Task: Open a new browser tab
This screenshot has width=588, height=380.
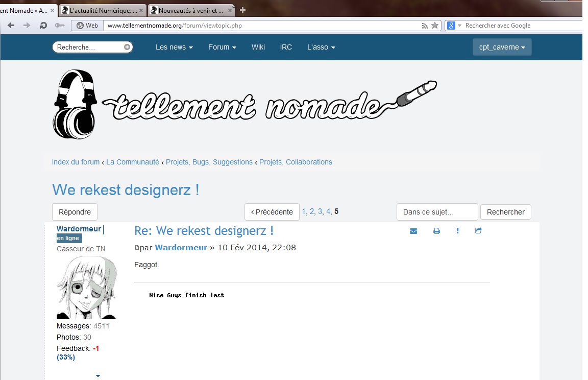Action: coord(242,10)
